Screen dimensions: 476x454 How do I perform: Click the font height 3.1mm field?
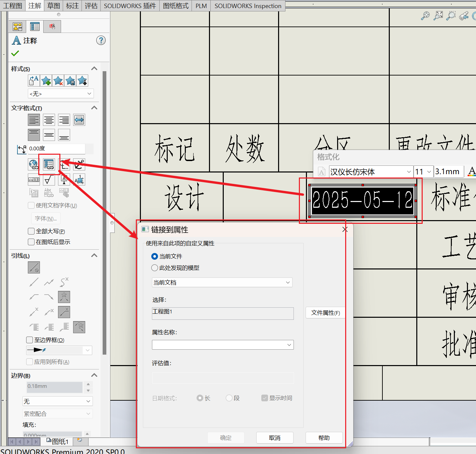point(448,172)
